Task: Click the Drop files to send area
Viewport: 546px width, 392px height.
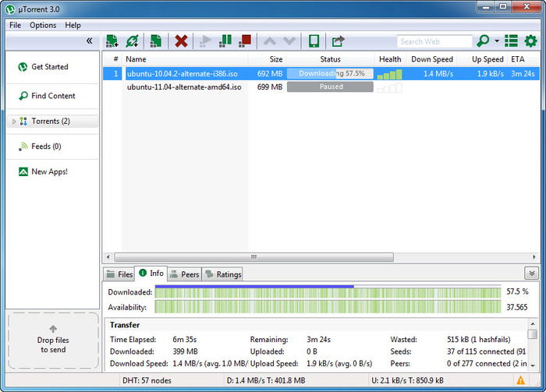Action: [53, 340]
